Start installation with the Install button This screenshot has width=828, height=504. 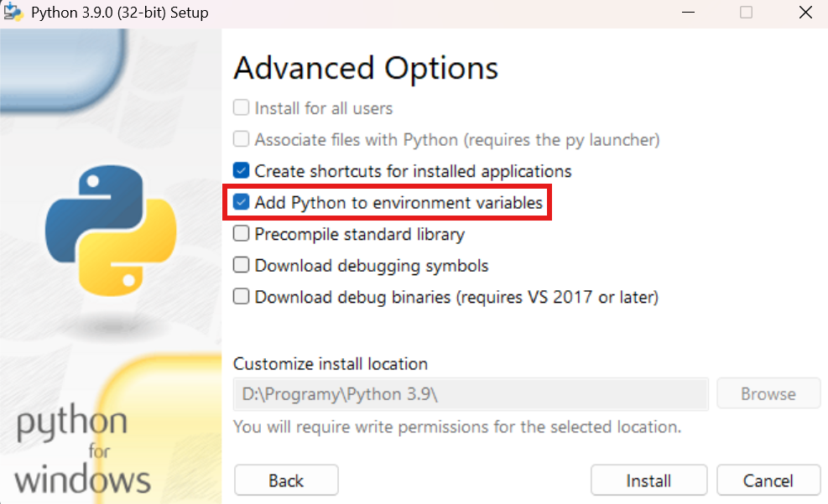point(648,481)
